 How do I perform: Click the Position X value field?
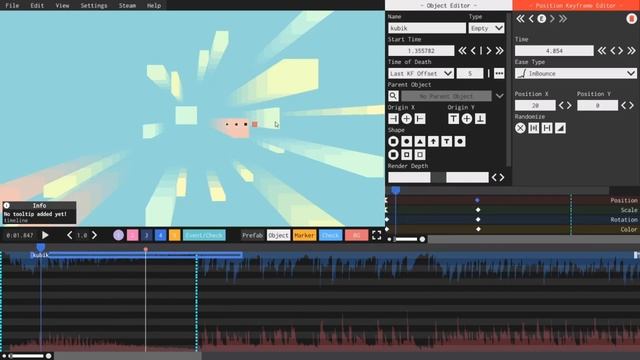[535, 105]
